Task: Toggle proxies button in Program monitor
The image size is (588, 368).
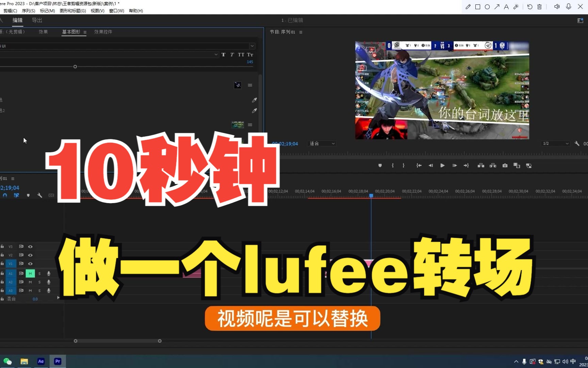Action: coord(529,166)
